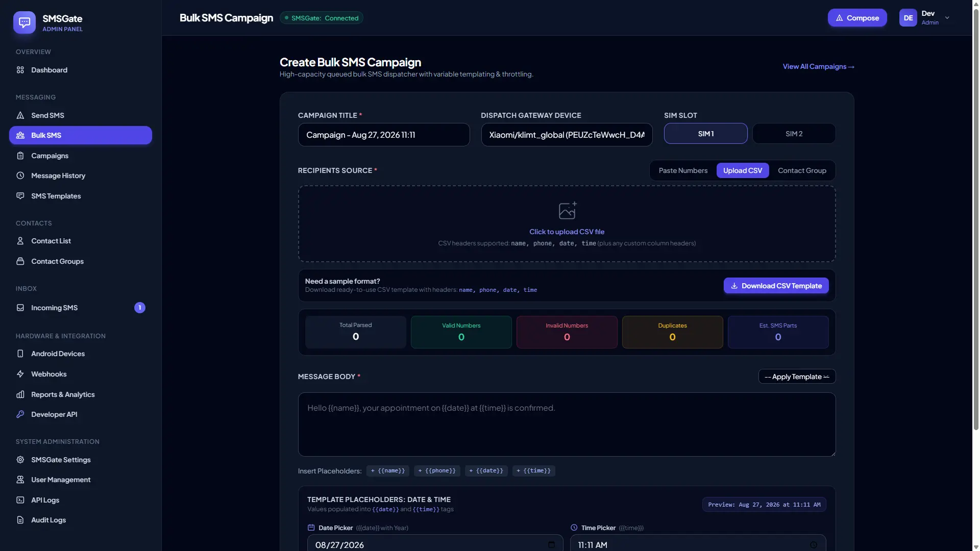Click the API Logs terminal icon

coord(20,500)
